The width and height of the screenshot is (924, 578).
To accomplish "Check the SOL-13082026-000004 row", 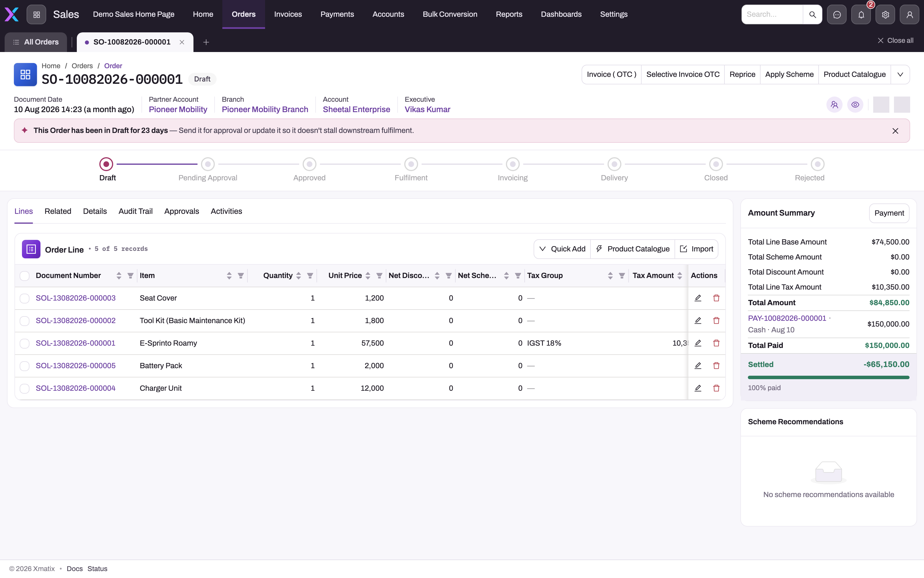I will click(x=25, y=389).
